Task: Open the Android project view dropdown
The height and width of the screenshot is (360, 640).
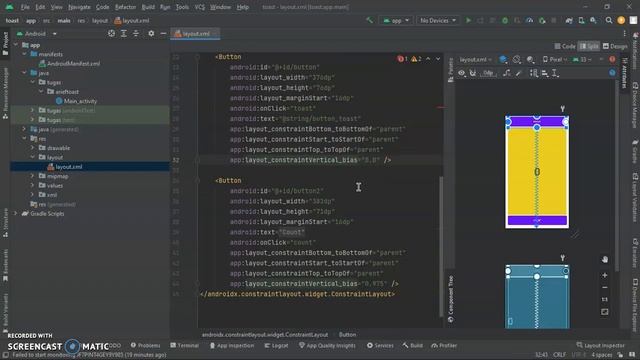Action: point(36,33)
